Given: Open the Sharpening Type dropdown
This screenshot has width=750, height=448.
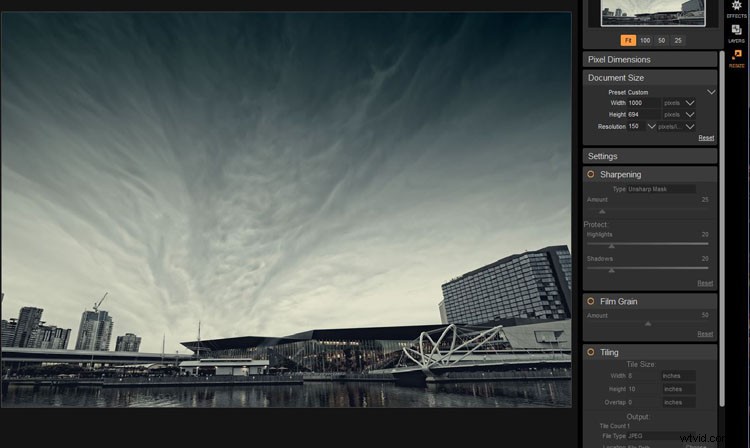Looking at the screenshot, I should tap(662, 189).
